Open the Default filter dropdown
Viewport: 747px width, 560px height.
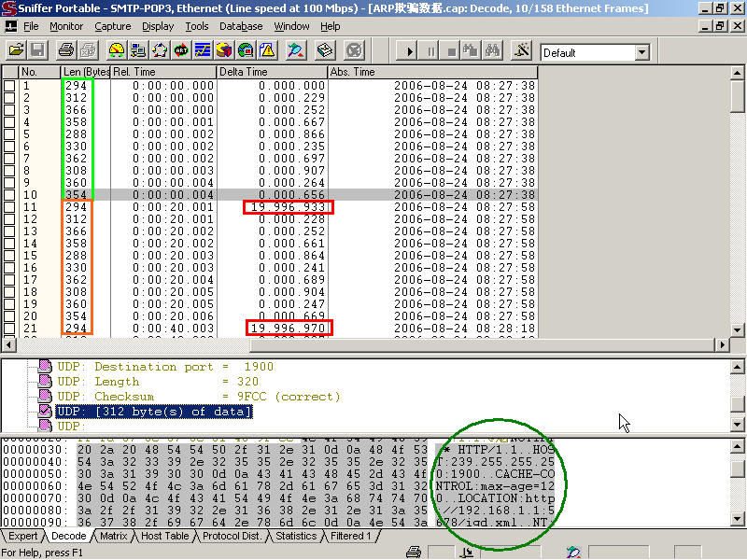pos(640,53)
